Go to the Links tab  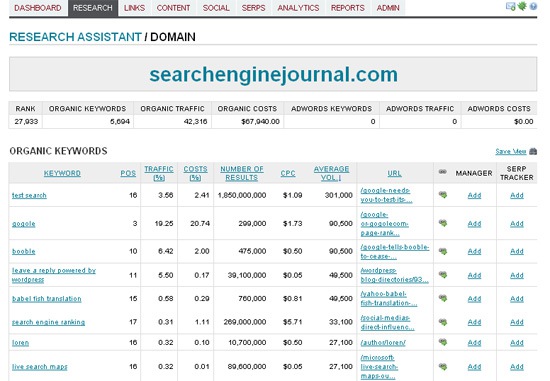click(134, 8)
